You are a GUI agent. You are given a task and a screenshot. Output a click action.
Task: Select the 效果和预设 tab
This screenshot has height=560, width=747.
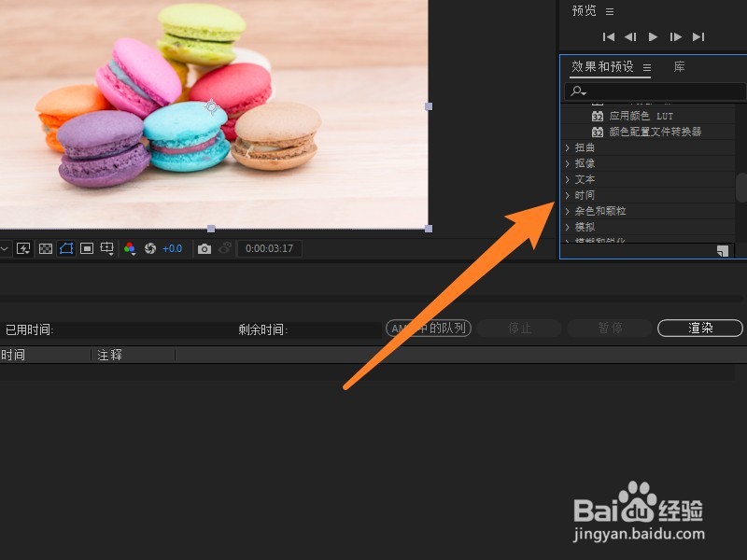(x=602, y=66)
